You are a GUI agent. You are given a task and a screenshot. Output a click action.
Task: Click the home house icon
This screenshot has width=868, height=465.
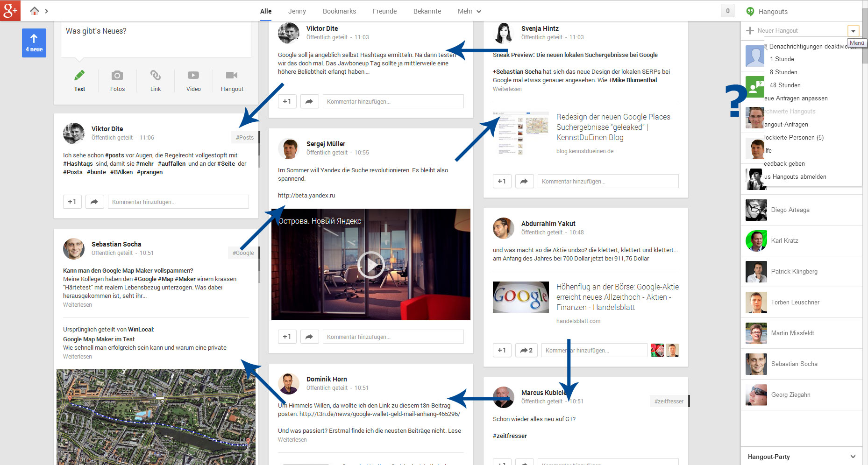tap(35, 11)
